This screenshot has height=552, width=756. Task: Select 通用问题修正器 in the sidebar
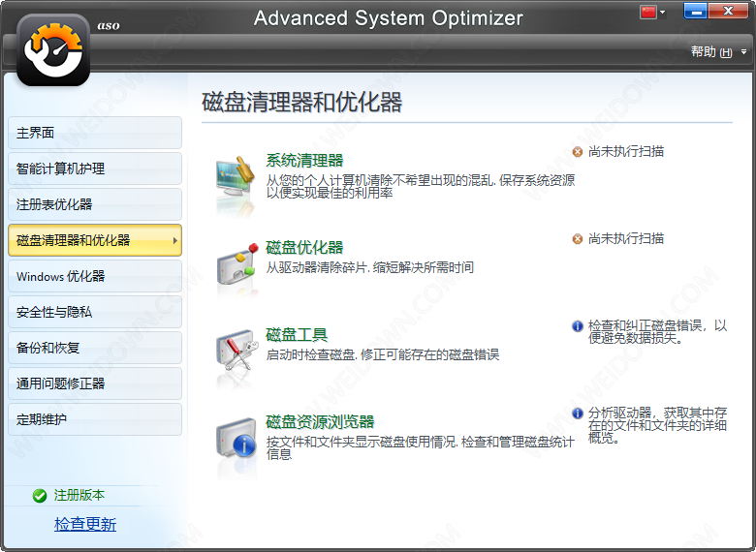[x=95, y=383]
